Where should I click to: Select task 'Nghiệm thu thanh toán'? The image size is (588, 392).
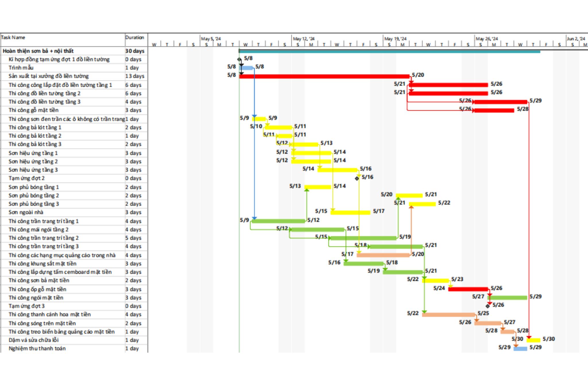[37, 348]
